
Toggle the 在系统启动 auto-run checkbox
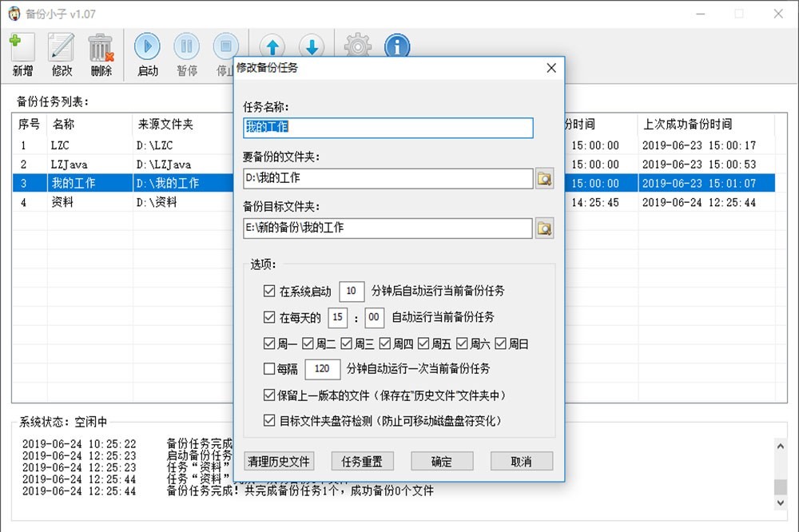click(269, 292)
